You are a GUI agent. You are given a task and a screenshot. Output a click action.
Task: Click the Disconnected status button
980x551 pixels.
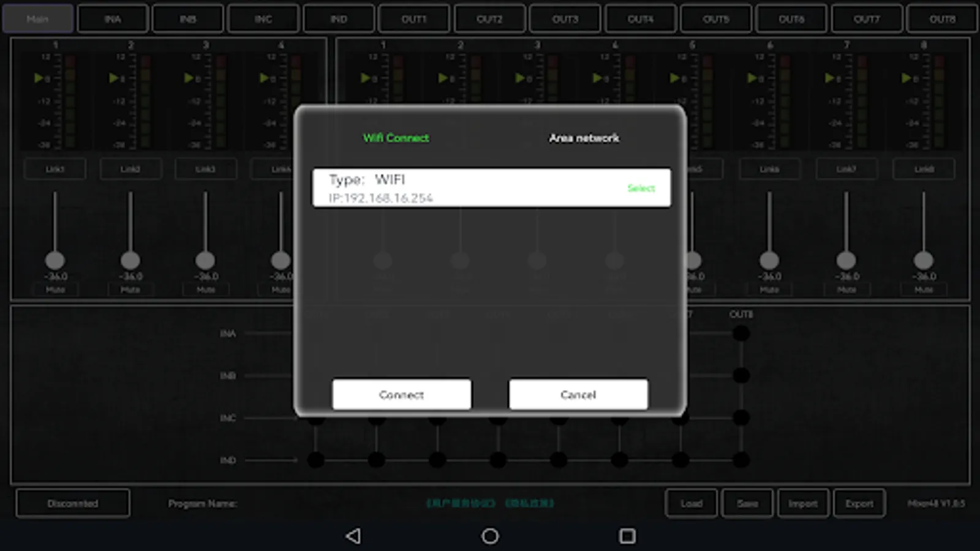[x=73, y=503]
